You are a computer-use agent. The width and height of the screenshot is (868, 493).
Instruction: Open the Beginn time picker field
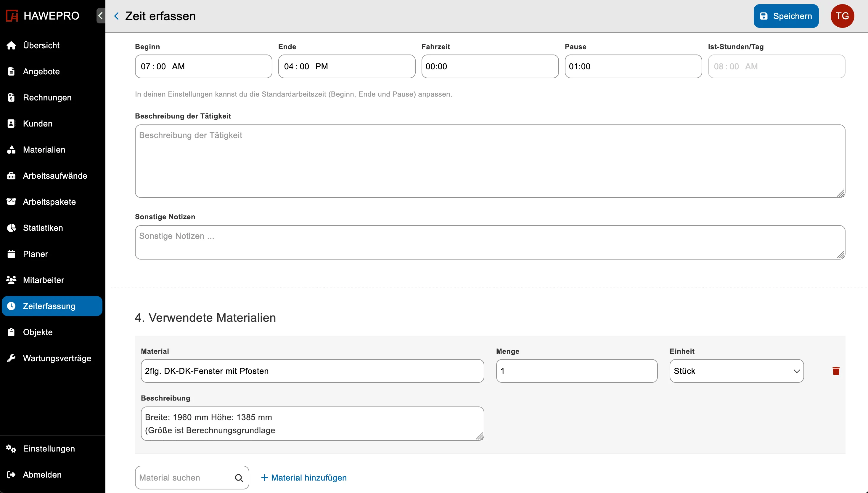(x=203, y=66)
